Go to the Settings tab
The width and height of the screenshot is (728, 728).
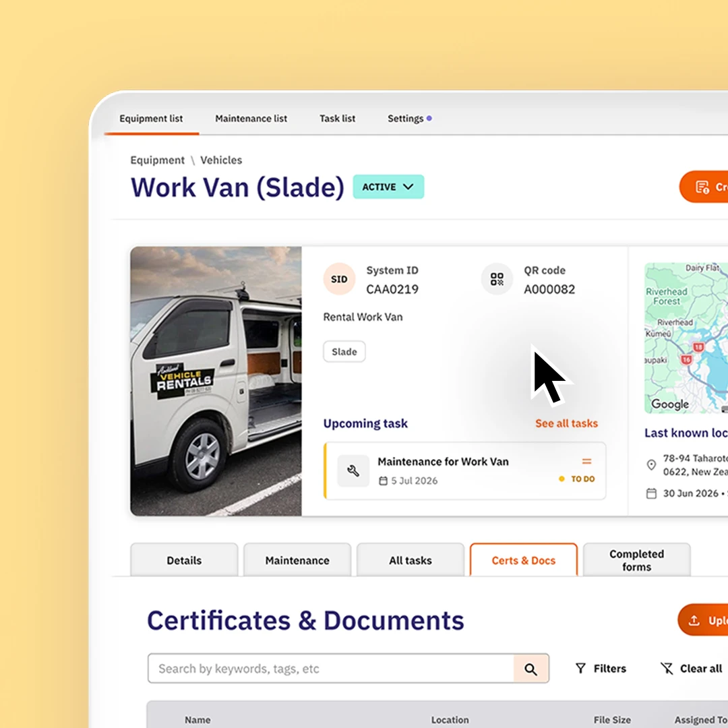click(x=405, y=119)
